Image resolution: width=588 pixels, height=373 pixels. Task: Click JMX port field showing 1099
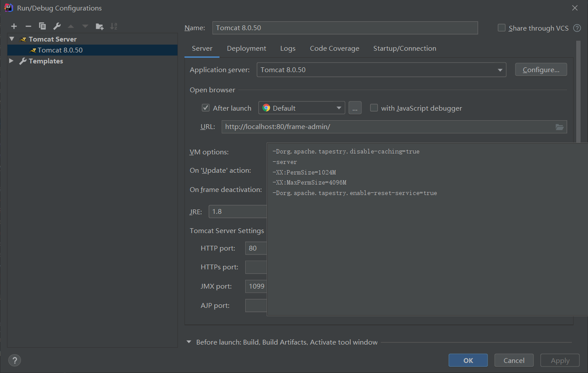(x=256, y=286)
